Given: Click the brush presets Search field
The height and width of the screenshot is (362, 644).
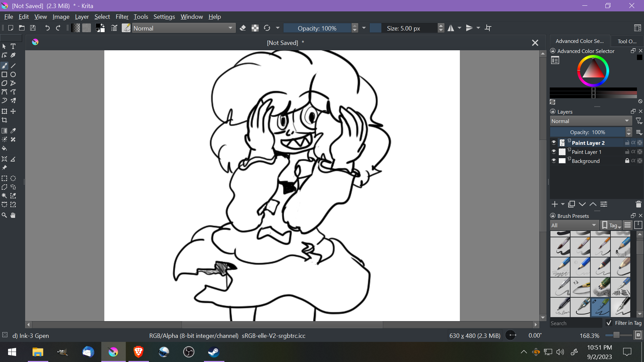Looking at the screenshot, I should 576,323.
